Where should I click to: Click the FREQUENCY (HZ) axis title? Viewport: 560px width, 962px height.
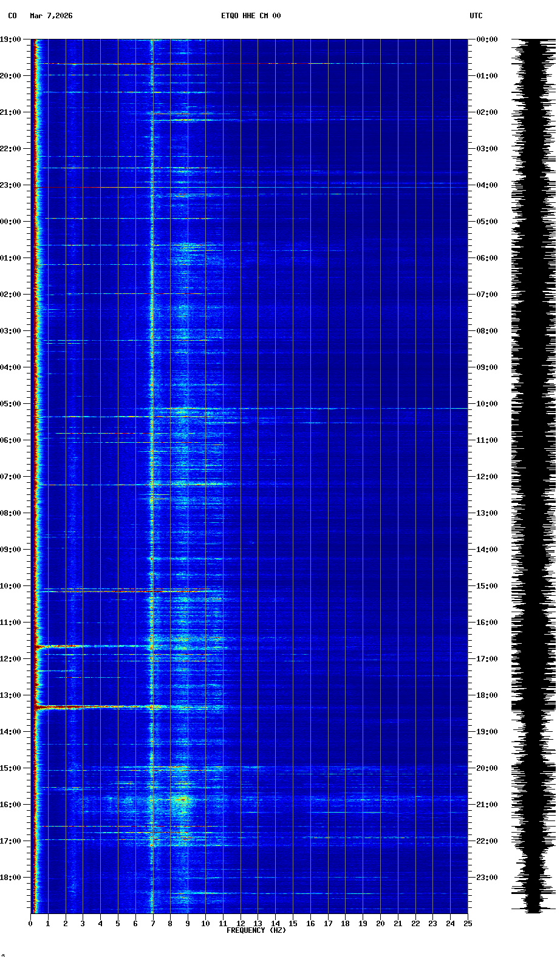click(256, 930)
